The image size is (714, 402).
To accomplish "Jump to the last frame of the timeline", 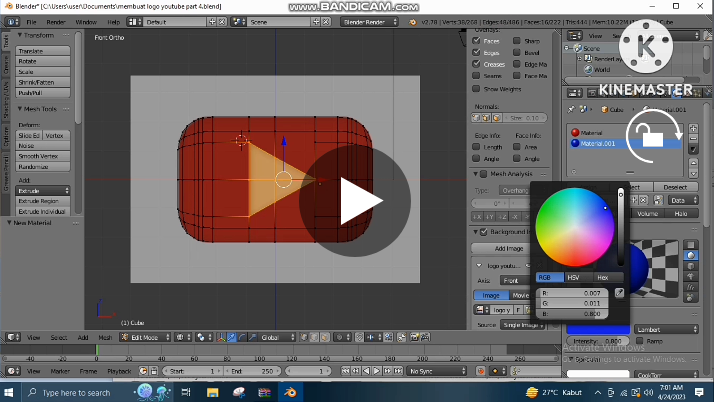I will 398,371.
